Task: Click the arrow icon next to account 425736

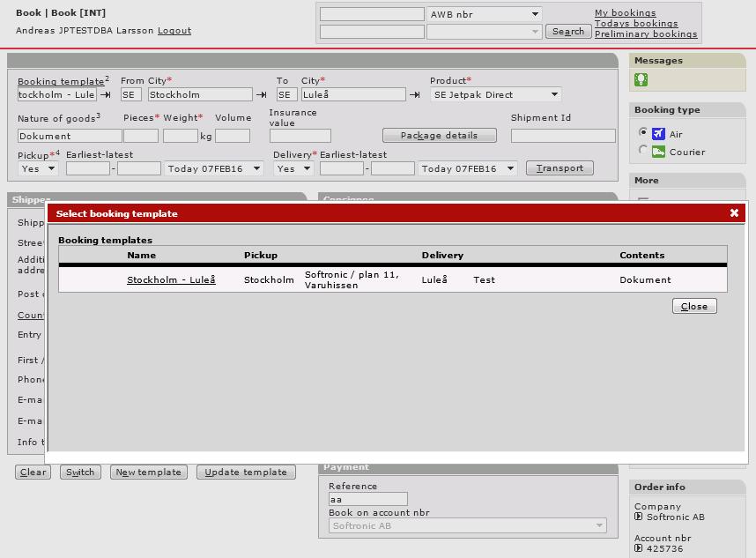Action: 638,548
